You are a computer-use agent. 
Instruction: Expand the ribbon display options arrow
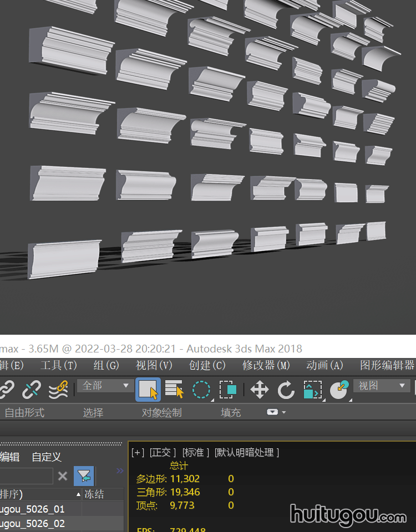[x=276, y=412]
